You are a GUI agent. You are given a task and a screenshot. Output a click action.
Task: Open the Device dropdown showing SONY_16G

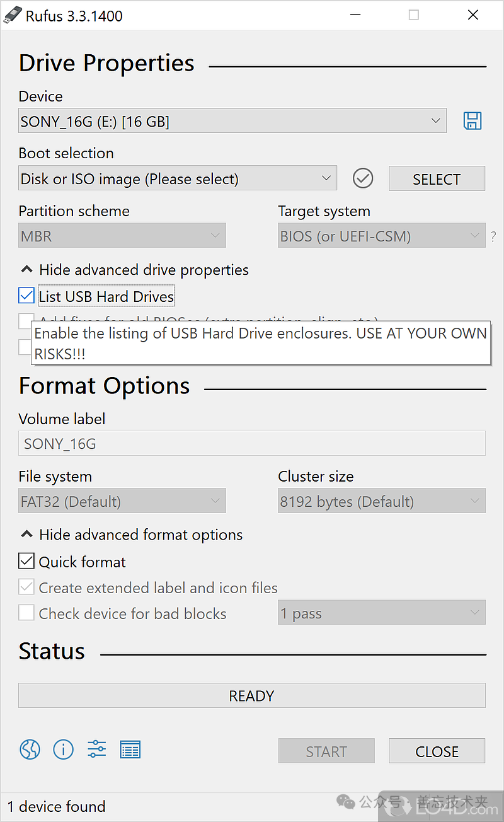(232, 121)
